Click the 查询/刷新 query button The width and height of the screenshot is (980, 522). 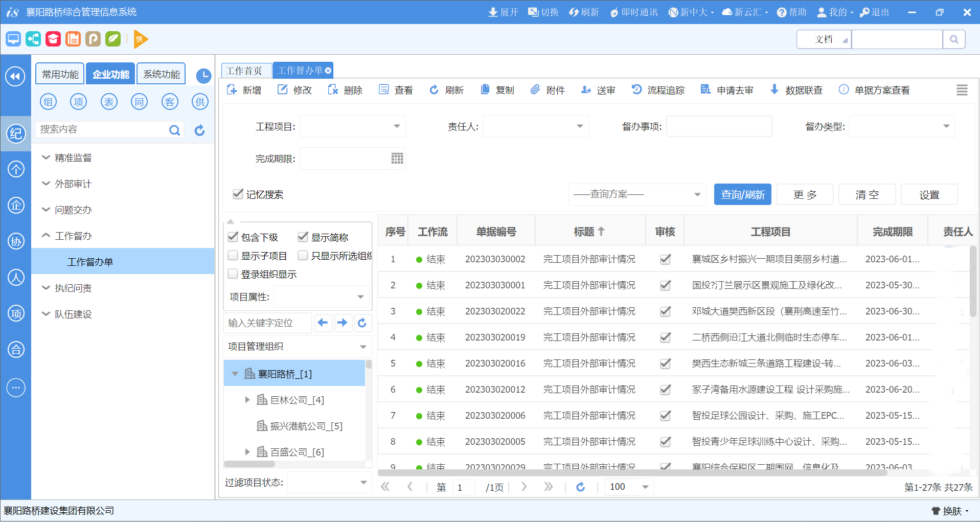742,194
